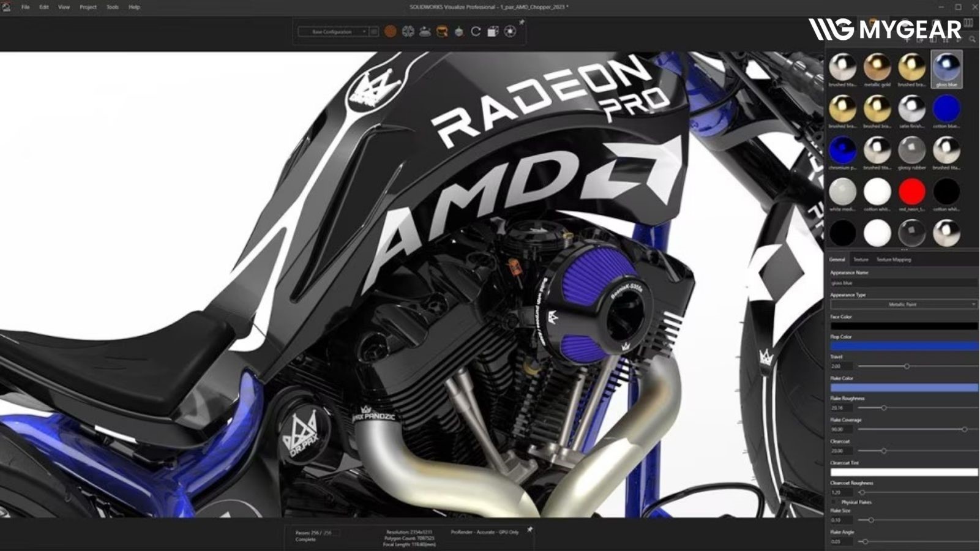Viewport: 980px width, 551px height.
Task: Click the pin icon on main toolbar
Action: coord(522,23)
